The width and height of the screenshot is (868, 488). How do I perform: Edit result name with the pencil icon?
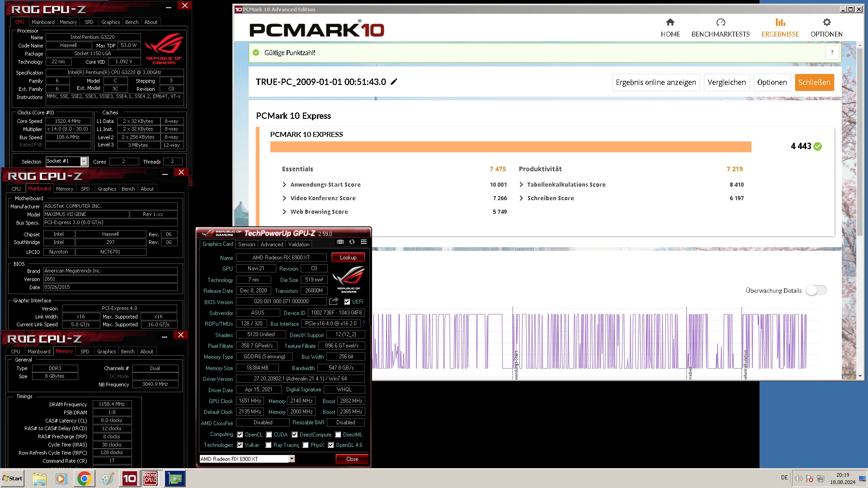coord(394,82)
